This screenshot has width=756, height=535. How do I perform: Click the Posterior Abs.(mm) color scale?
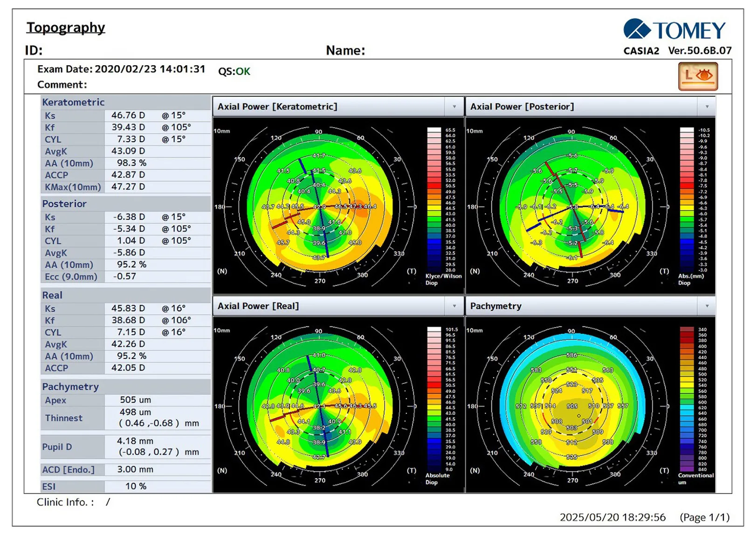[687, 200]
